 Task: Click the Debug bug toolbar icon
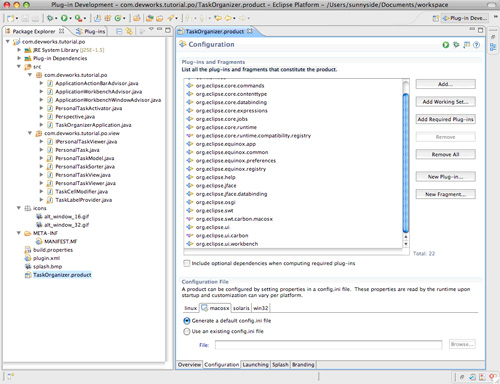tap(50, 18)
